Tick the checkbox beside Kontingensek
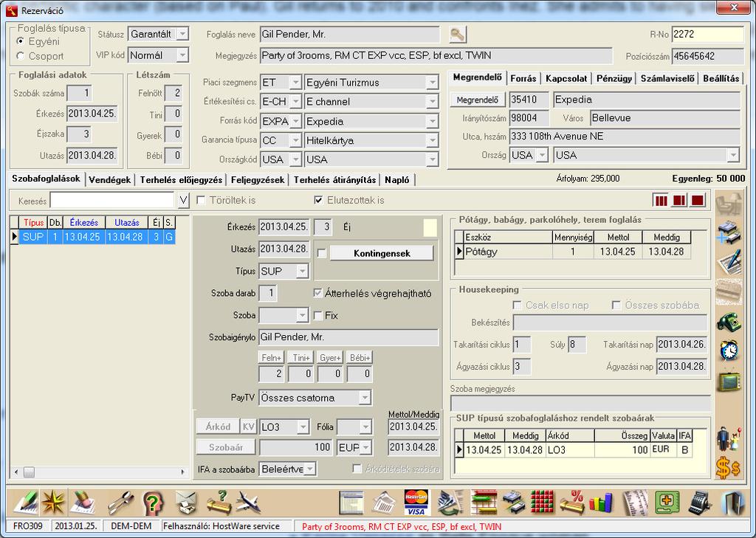 322,253
